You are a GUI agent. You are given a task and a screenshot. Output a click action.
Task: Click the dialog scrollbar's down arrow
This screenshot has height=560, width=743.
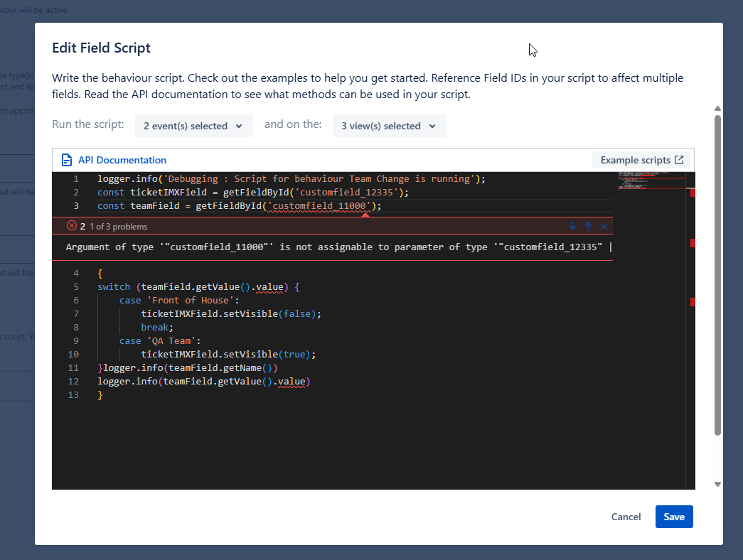coord(717,483)
